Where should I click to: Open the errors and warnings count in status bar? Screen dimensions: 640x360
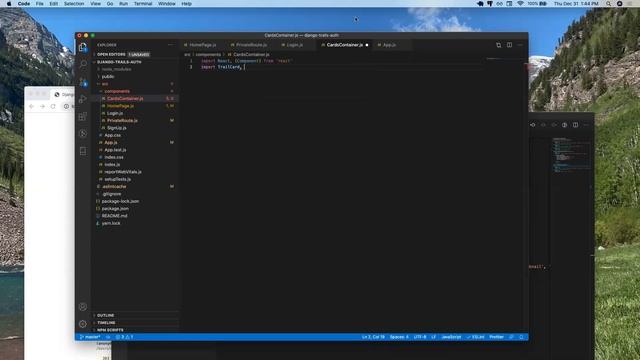click(124, 337)
